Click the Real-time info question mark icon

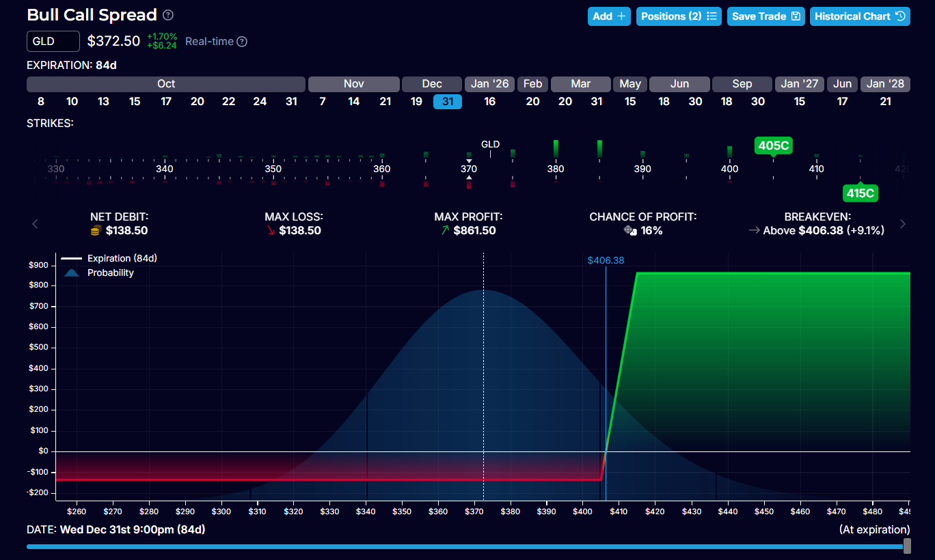pyautogui.click(x=241, y=42)
